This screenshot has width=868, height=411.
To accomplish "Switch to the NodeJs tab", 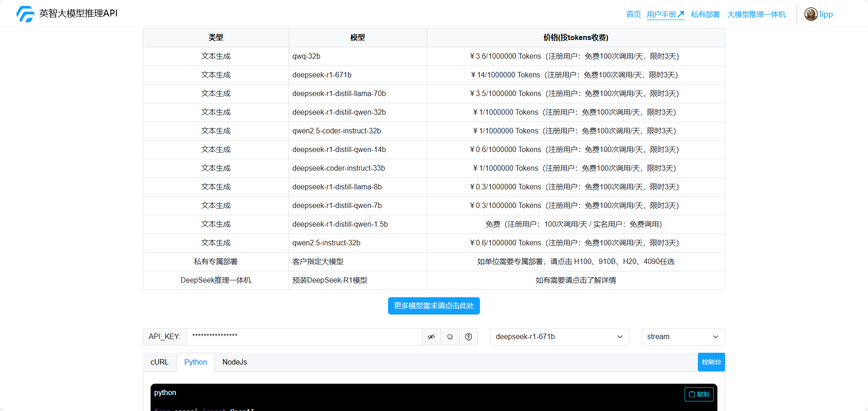I will (235, 362).
